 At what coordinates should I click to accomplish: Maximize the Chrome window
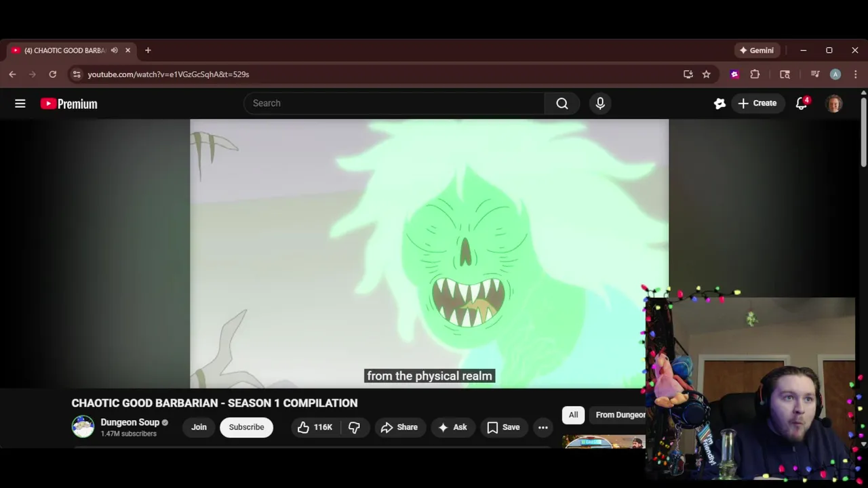click(829, 50)
